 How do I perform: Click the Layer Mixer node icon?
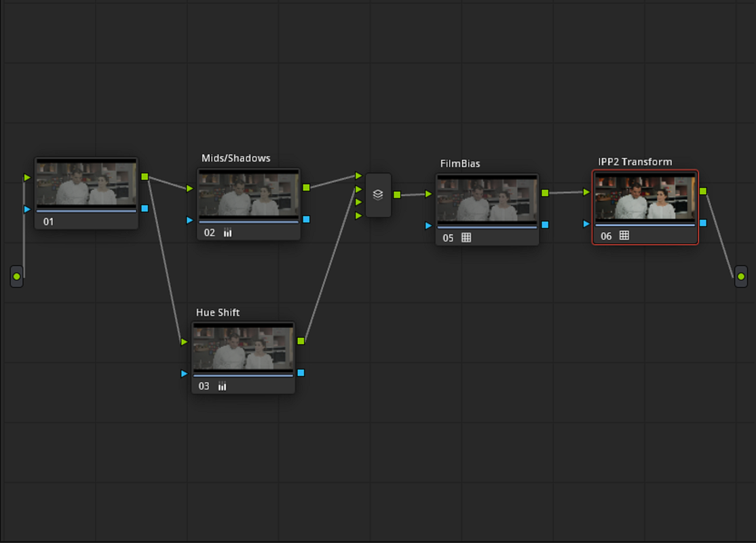(x=378, y=195)
